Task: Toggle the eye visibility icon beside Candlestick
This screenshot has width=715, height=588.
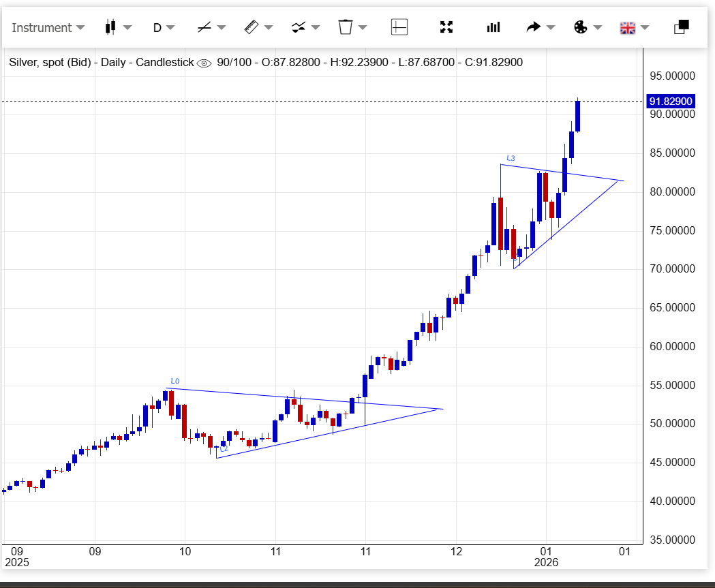Action: pyautogui.click(x=204, y=63)
